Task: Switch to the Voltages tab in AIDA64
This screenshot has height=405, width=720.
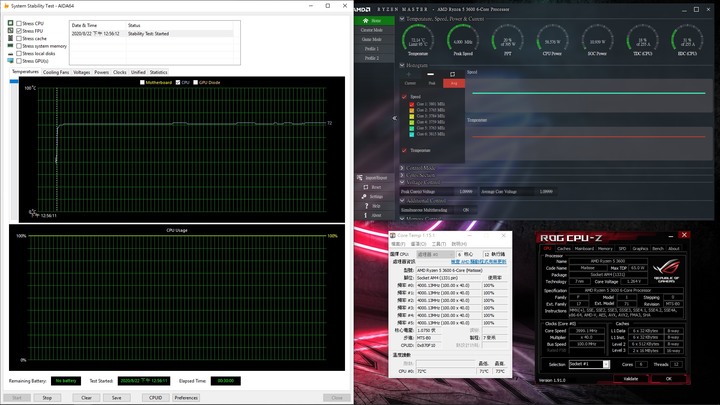Action: pyautogui.click(x=82, y=72)
